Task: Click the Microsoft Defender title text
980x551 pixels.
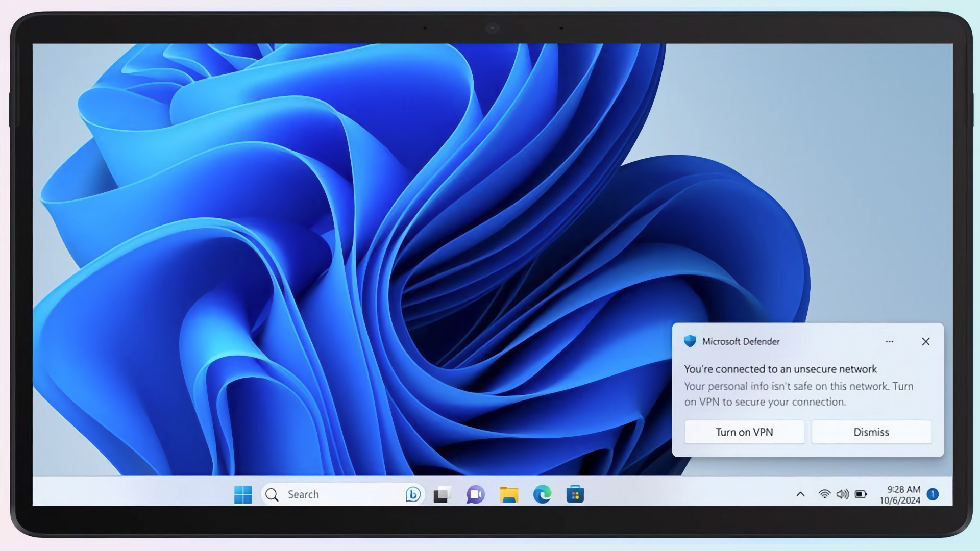Action: 741,341
